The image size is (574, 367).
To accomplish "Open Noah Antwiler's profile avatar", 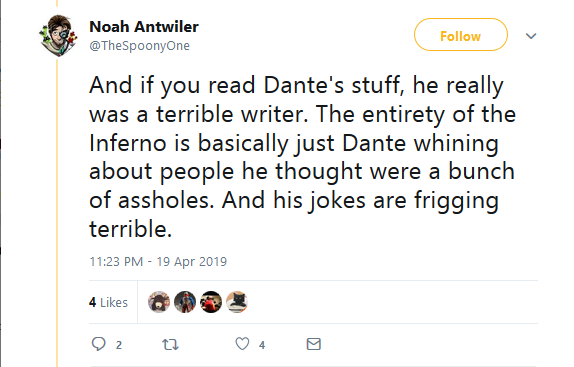I will point(59,35).
